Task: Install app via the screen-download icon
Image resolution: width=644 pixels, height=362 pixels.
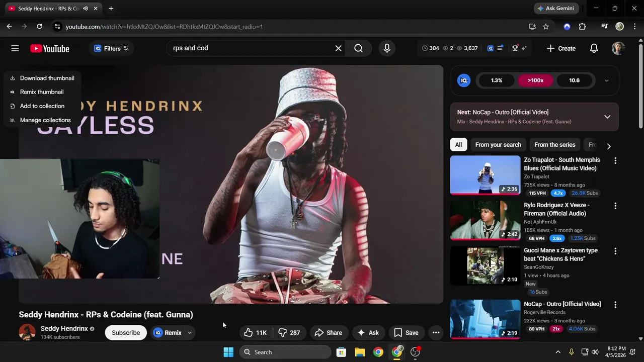Action: pyautogui.click(x=532, y=27)
